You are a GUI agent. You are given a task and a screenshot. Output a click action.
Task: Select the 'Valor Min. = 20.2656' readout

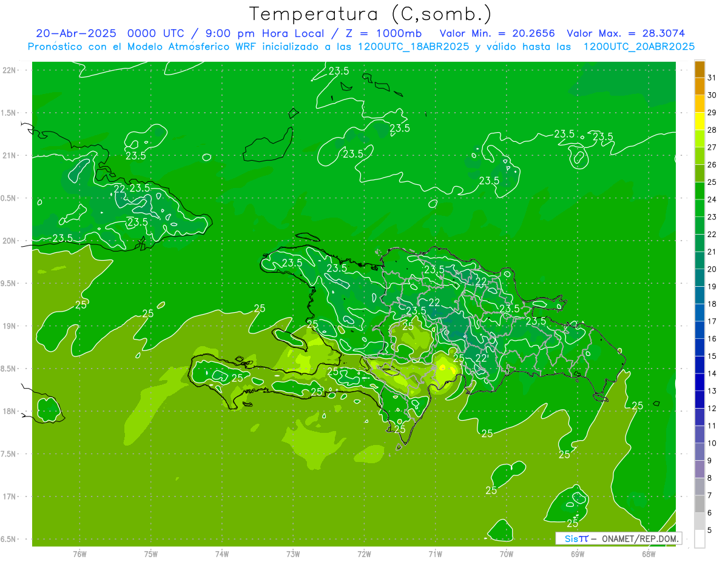tap(497, 33)
